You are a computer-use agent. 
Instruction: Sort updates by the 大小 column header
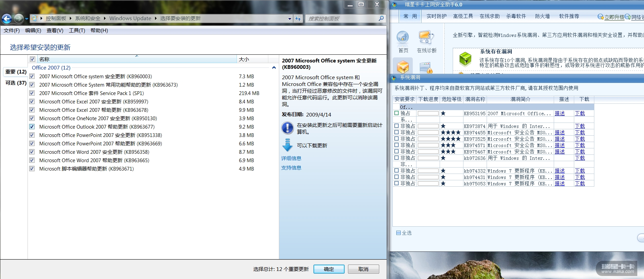click(252, 59)
